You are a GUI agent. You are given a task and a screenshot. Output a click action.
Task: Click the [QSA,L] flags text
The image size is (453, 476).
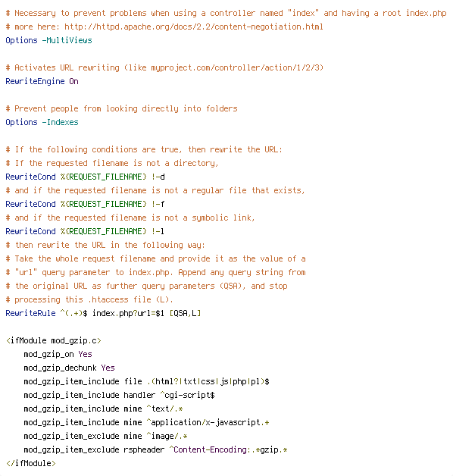pyautogui.click(x=185, y=313)
